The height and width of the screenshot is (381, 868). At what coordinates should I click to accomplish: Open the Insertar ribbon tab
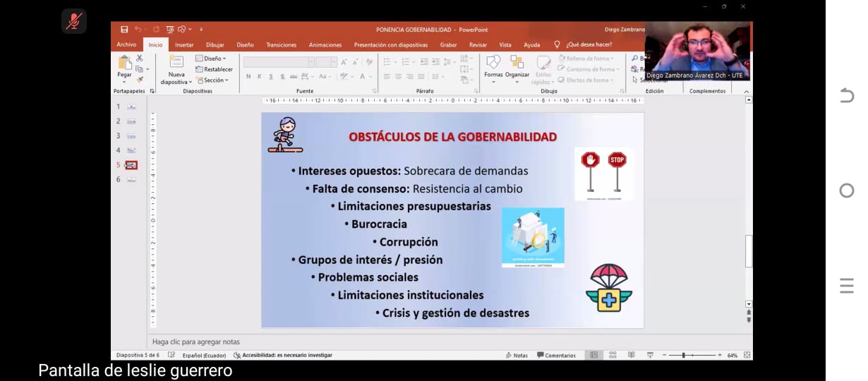(x=184, y=45)
